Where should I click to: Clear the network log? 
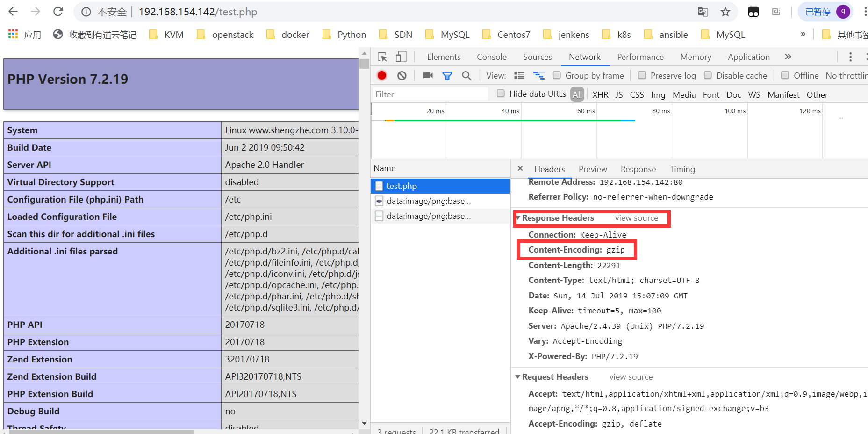point(402,75)
